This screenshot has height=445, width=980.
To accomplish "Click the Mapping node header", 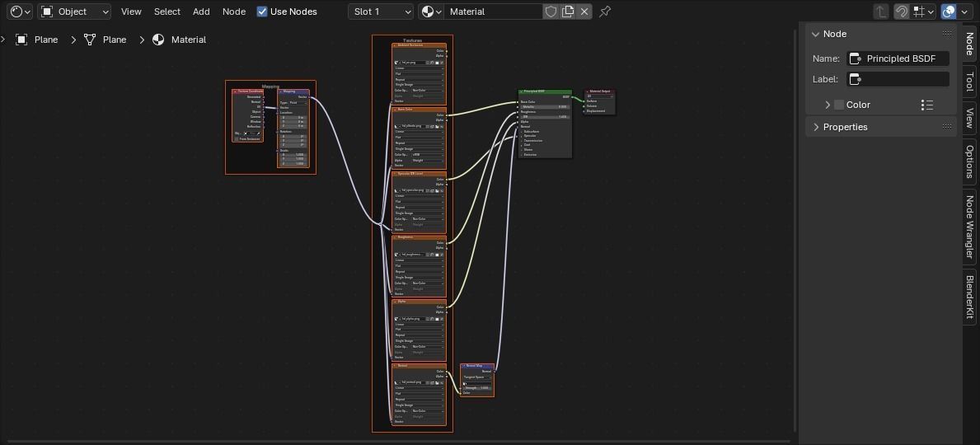I will click(x=293, y=91).
